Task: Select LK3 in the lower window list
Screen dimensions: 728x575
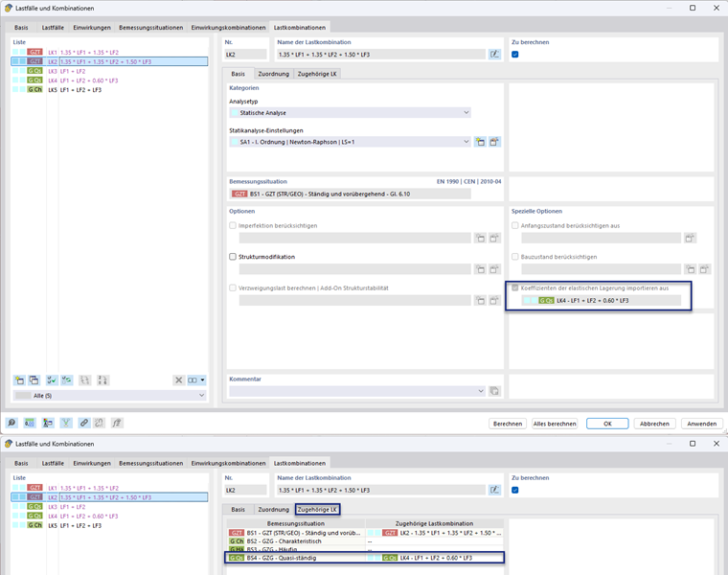Action: pyautogui.click(x=109, y=507)
